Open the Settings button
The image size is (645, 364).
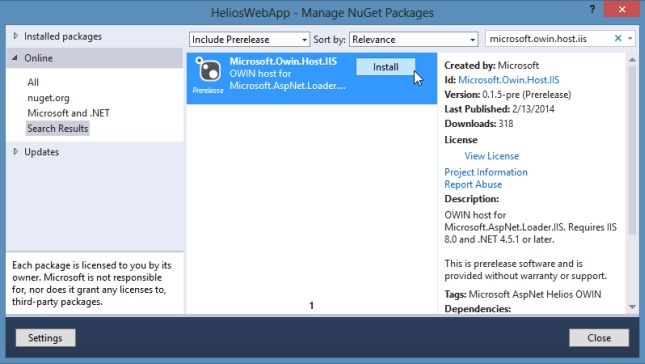[45, 338]
